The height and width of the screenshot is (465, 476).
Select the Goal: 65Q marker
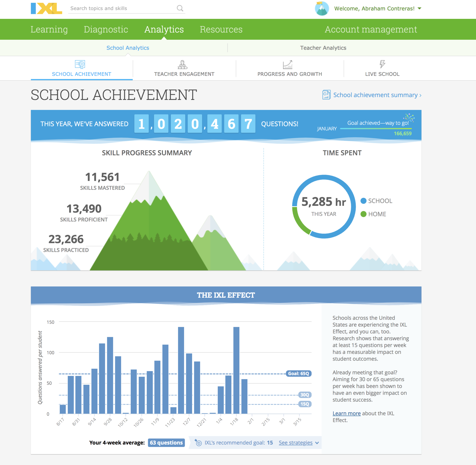click(x=298, y=373)
